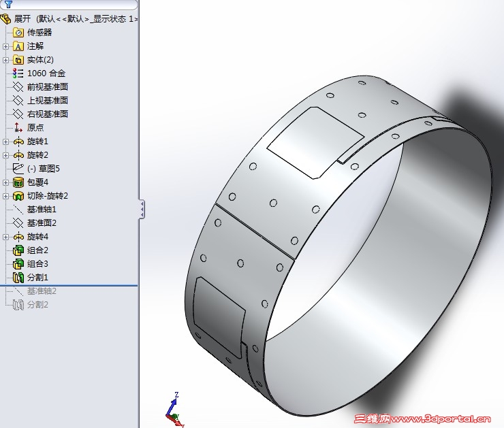The height and width of the screenshot is (428, 504).
Task: Select the greyed 基准轴2 text label
Action: click(42, 291)
